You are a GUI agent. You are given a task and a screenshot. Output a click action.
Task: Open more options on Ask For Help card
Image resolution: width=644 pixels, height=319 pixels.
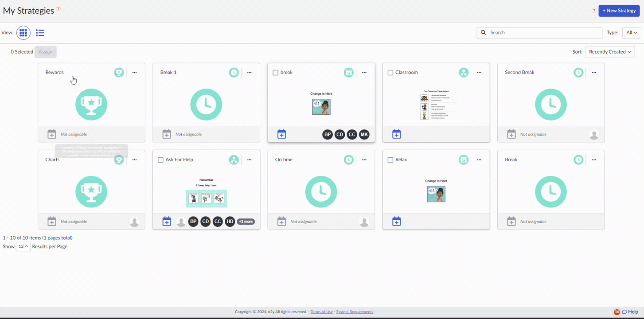pyautogui.click(x=250, y=160)
